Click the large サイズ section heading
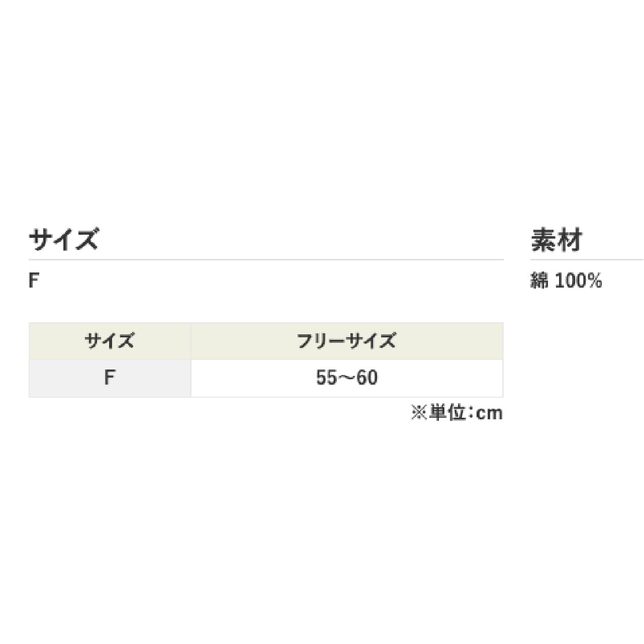The width and height of the screenshot is (644, 644). (63, 239)
